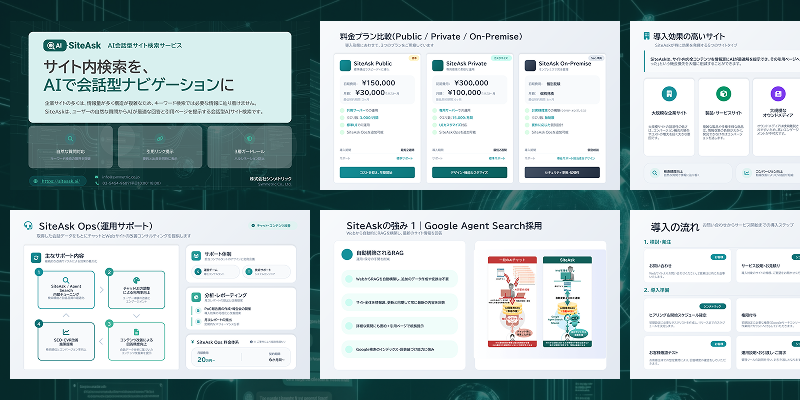Click the SiteAsk Public plan square icon
This screenshot has width=800, height=400.
[345, 65]
